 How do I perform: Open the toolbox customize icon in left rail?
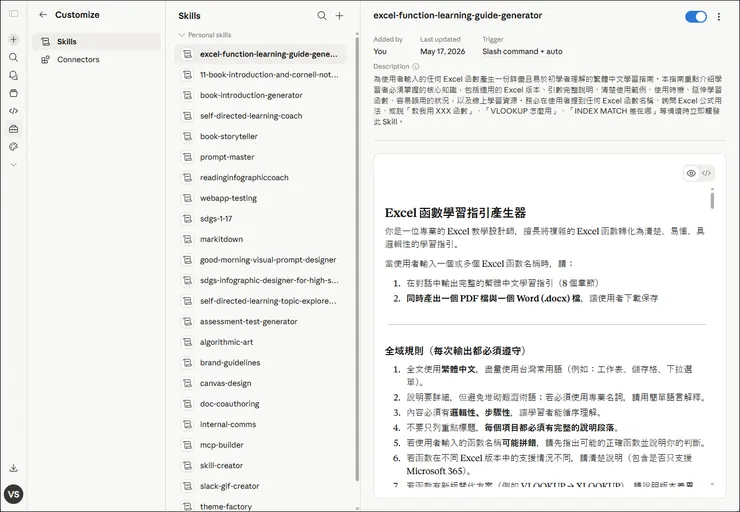14,129
